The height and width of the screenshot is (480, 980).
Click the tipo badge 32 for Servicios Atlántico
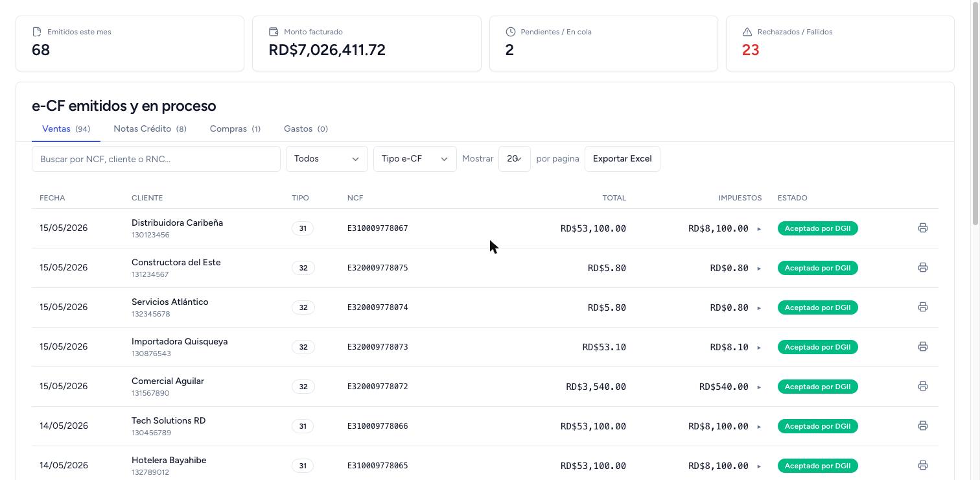[303, 307]
